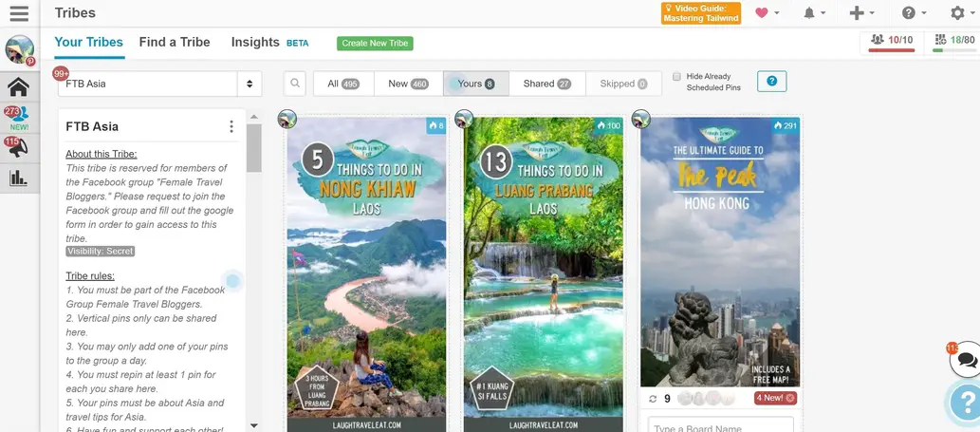Screen dimensions: 980x432
Task: Expand the plus menu dropdown arrow
Action: click(x=871, y=13)
